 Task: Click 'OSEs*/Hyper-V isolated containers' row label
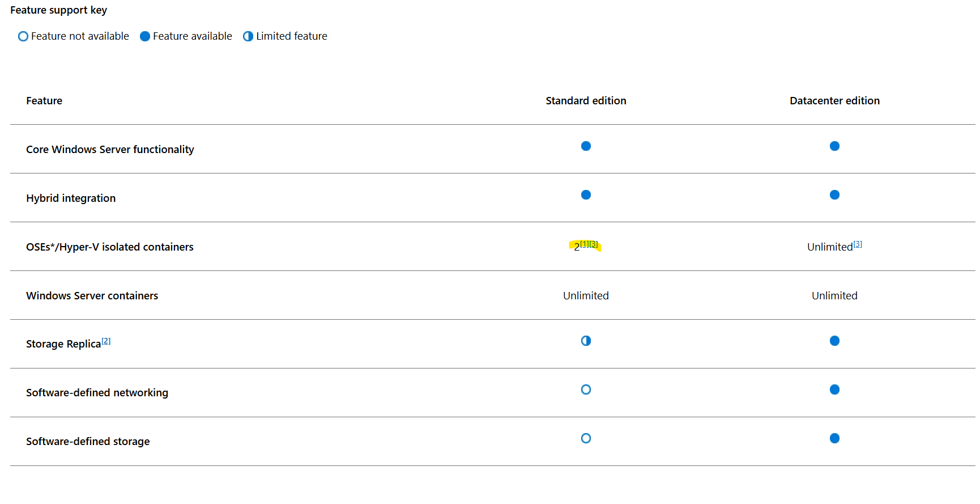(110, 247)
